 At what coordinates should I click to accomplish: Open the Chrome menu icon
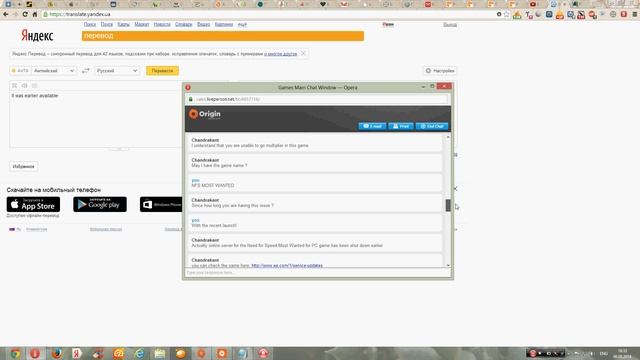(x=635, y=14)
